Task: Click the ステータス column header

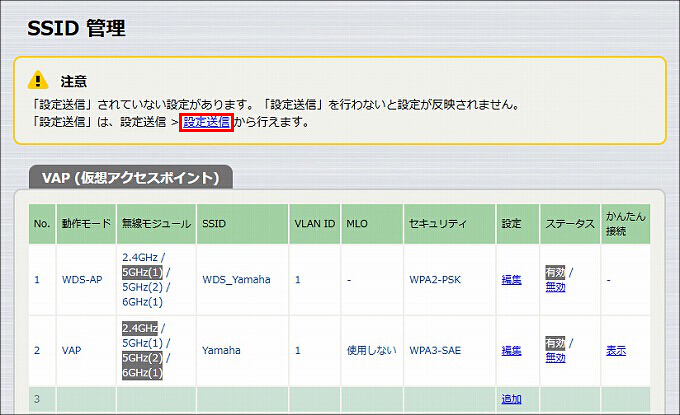Action: point(570,224)
